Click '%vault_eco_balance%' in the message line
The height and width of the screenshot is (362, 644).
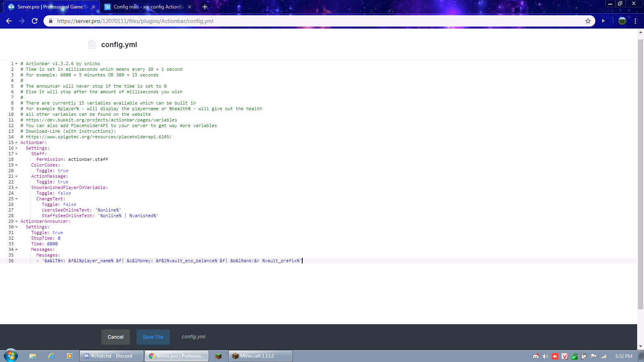coord(192,261)
